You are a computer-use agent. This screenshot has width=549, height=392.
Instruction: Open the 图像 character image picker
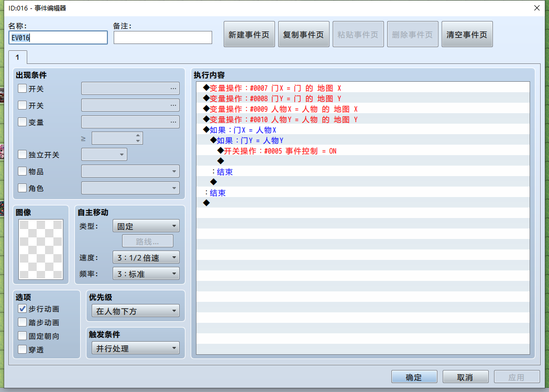41,249
